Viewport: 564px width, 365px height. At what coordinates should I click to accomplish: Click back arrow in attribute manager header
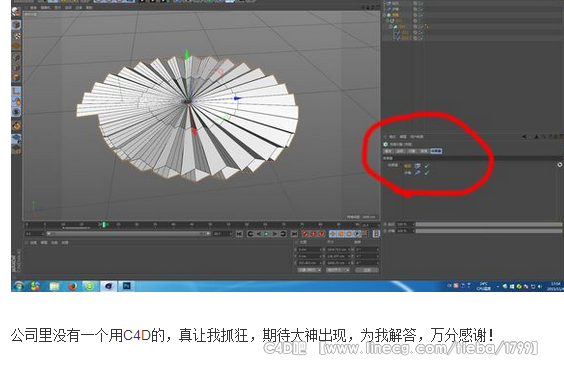(x=524, y=137)
